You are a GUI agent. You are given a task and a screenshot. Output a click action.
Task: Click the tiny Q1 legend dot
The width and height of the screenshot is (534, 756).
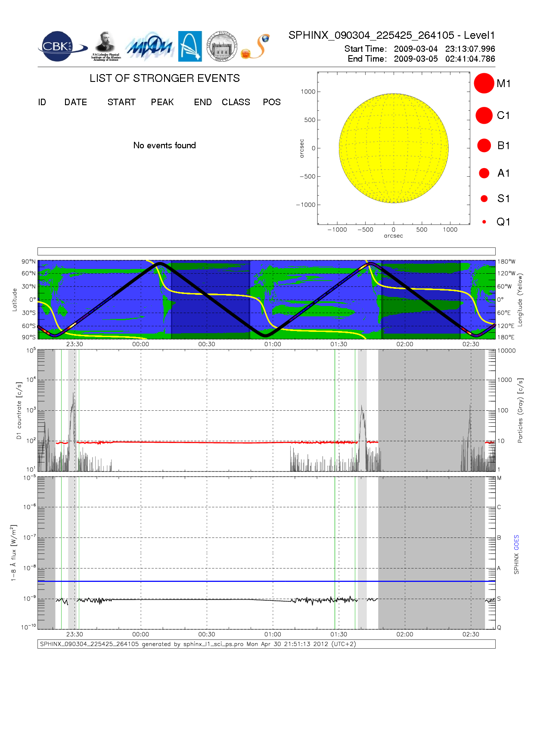click(484, 222)
